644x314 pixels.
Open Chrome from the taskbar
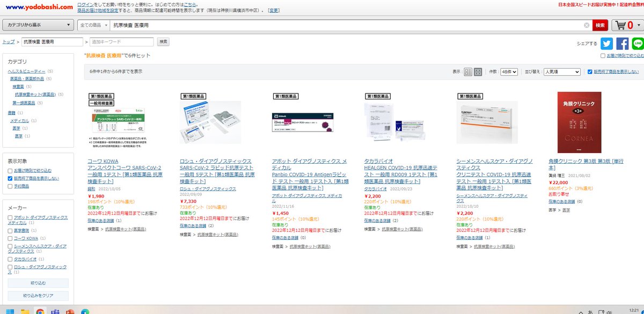tap(40, 311)
